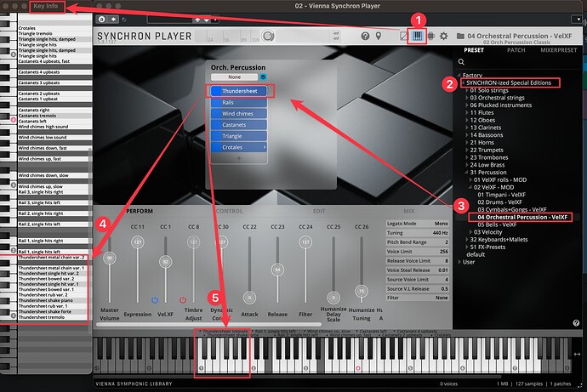This screenshot has width=587, height=392.
Task: Expand the 03 Orchestral strings folder
Action: 467,98
